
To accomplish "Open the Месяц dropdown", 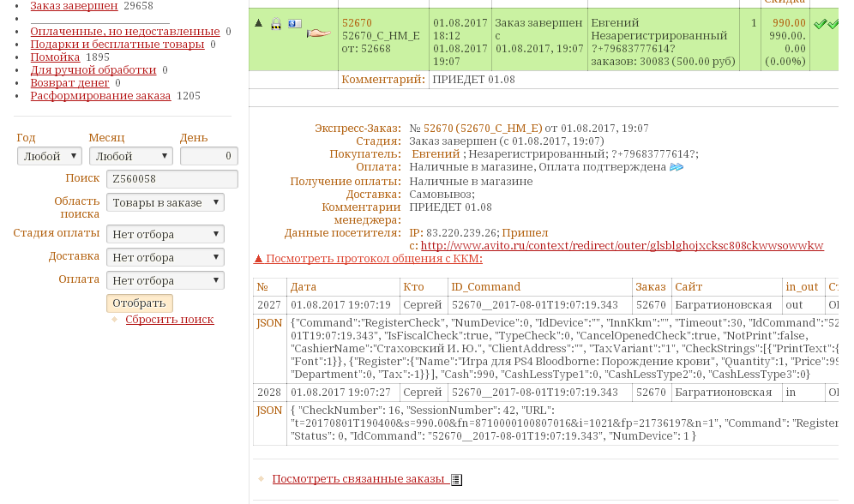I will [130, 157].
